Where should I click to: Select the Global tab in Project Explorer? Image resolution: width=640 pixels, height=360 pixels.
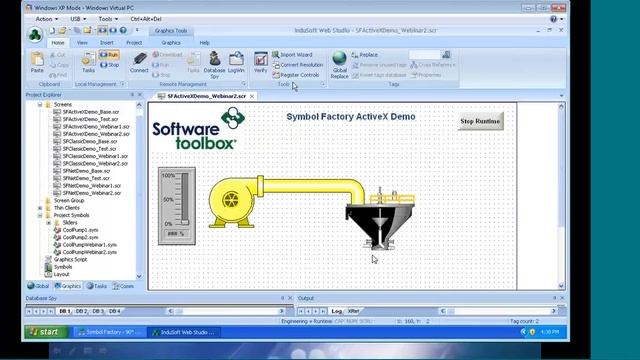38,286
